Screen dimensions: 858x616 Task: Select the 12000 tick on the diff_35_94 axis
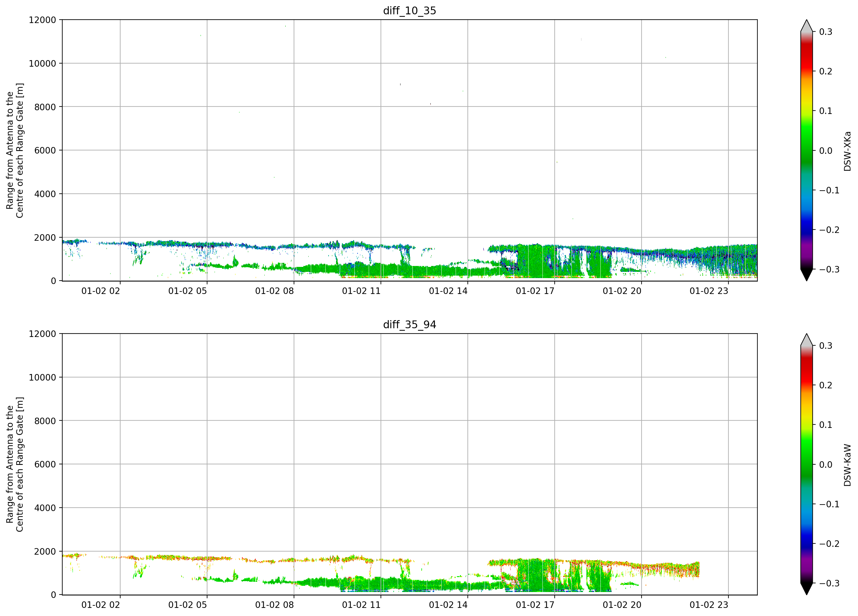42,334
